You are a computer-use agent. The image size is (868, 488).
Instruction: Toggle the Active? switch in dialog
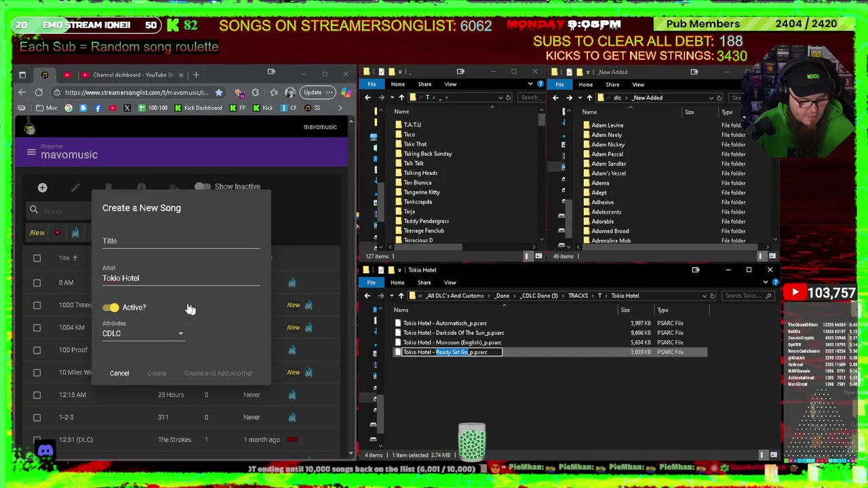click(111, 308)
